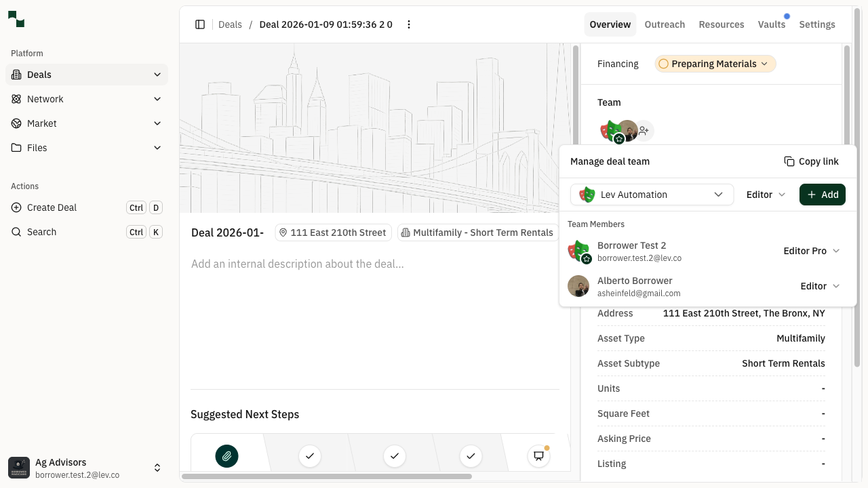Click the Copy link button

click(811, 161)
